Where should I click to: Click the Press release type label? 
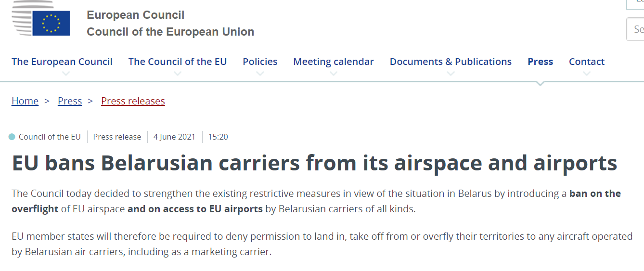[117, 137]
